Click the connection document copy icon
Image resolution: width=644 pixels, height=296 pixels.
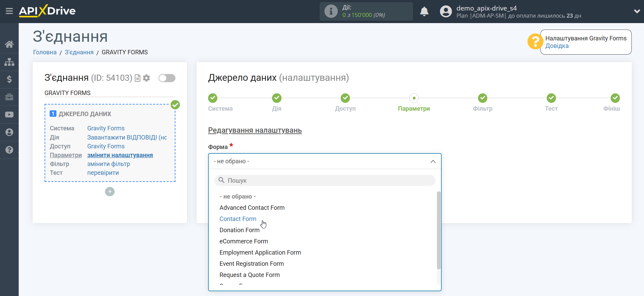pos(138,78)
